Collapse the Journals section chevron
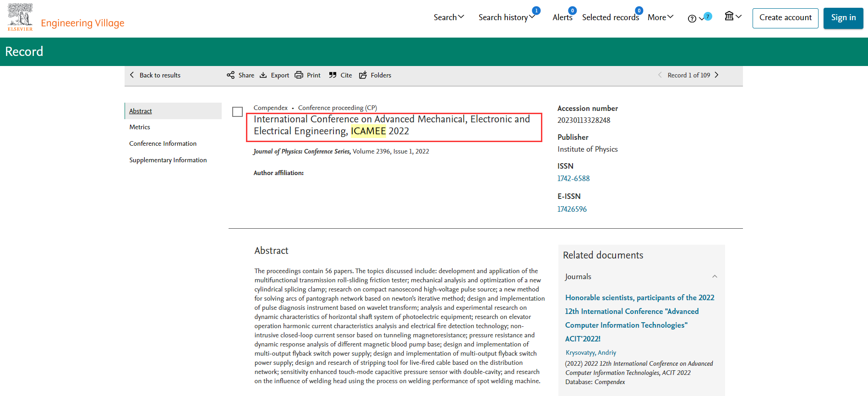Screen dimensions: 868x396 pos(715,276)
